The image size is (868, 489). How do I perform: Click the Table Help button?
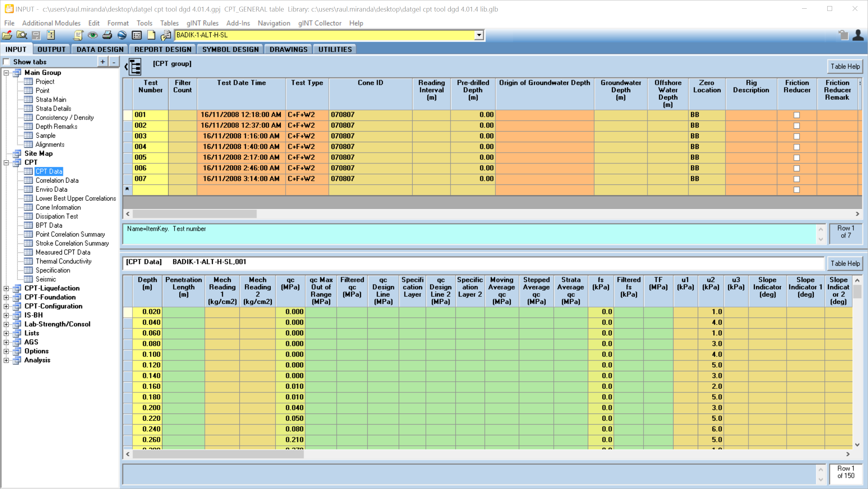[845, 66]
